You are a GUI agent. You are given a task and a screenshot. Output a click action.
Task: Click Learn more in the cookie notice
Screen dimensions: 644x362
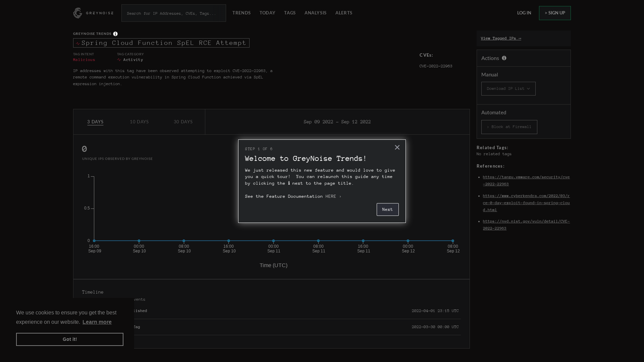pos(97,322)
